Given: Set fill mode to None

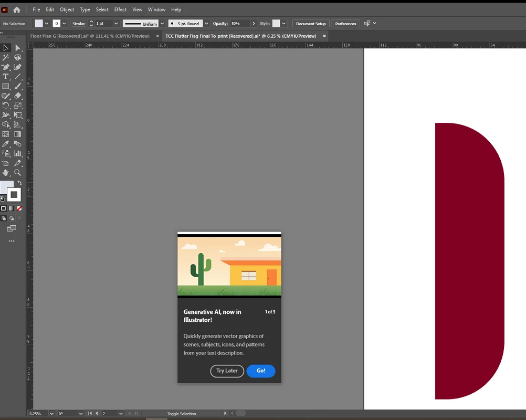Looking at the screenshot, I should pyautogui.click(x=19, y=208).
